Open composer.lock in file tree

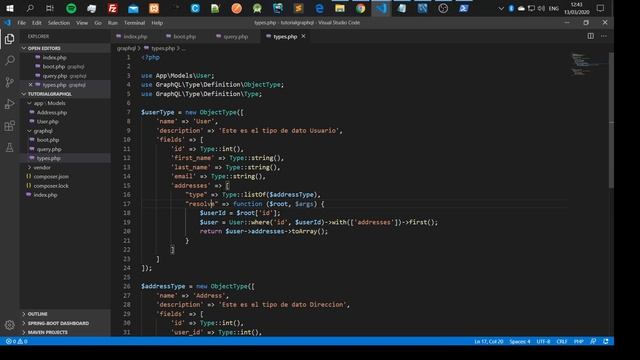51,186
